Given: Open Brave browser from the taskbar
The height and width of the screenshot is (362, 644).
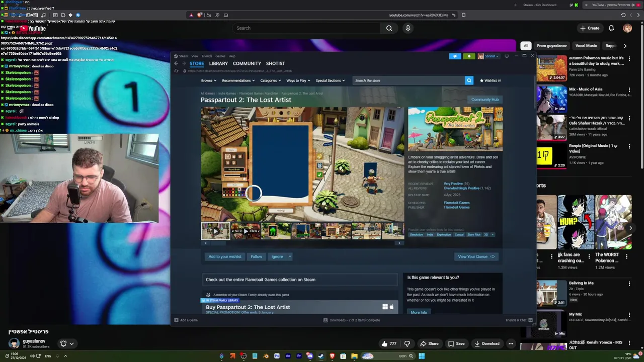Looking at the screenshot, I should point(332,356).
